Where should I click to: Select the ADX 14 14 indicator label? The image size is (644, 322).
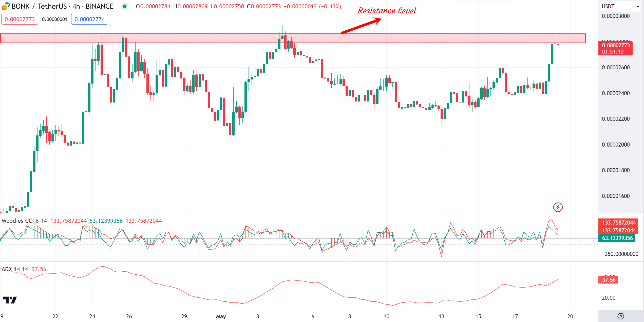(15, 269)
